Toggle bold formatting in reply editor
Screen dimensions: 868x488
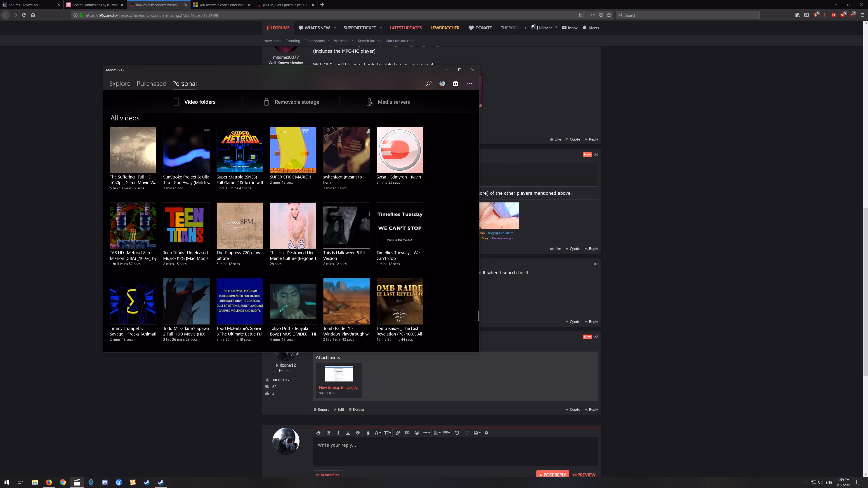click(328, 433)
